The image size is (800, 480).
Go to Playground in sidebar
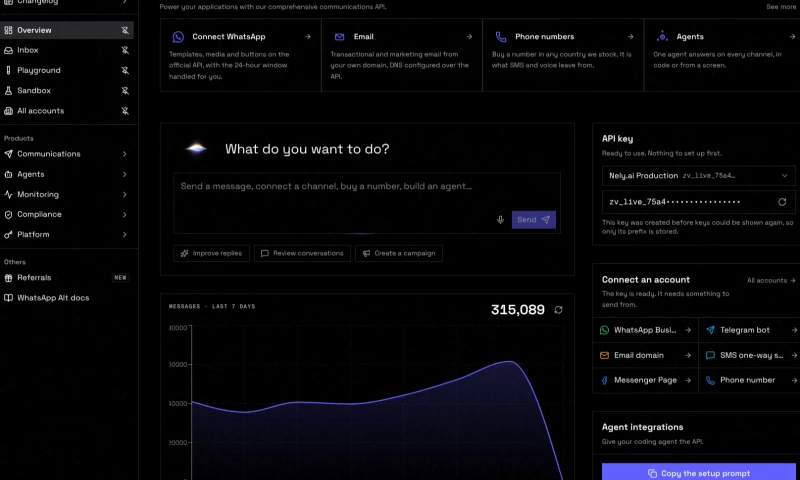[67, 70]
